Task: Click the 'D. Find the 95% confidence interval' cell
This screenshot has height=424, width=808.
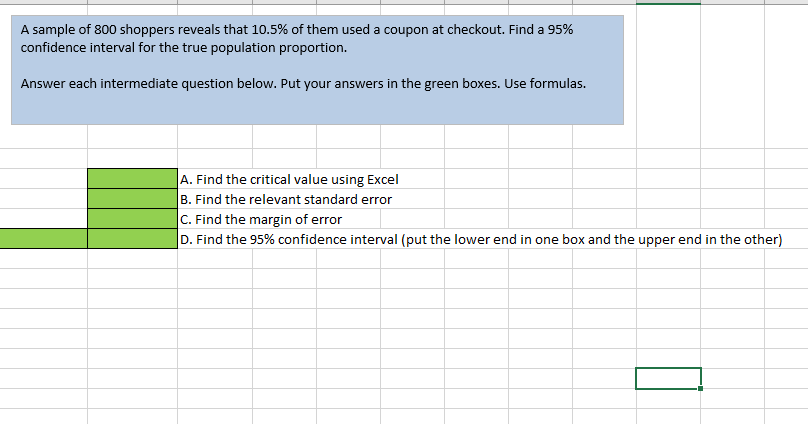Action: 481,240
